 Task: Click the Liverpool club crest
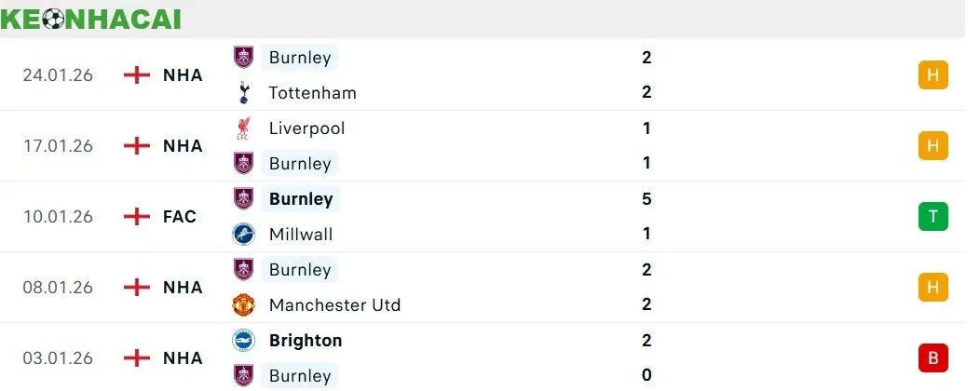click(243, 128)
